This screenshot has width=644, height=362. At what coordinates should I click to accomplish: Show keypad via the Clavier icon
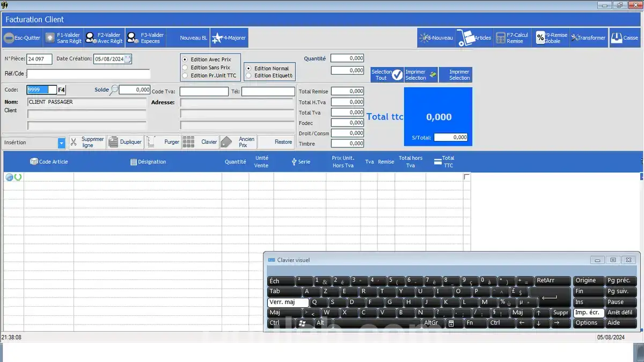(x=189, y=142)
